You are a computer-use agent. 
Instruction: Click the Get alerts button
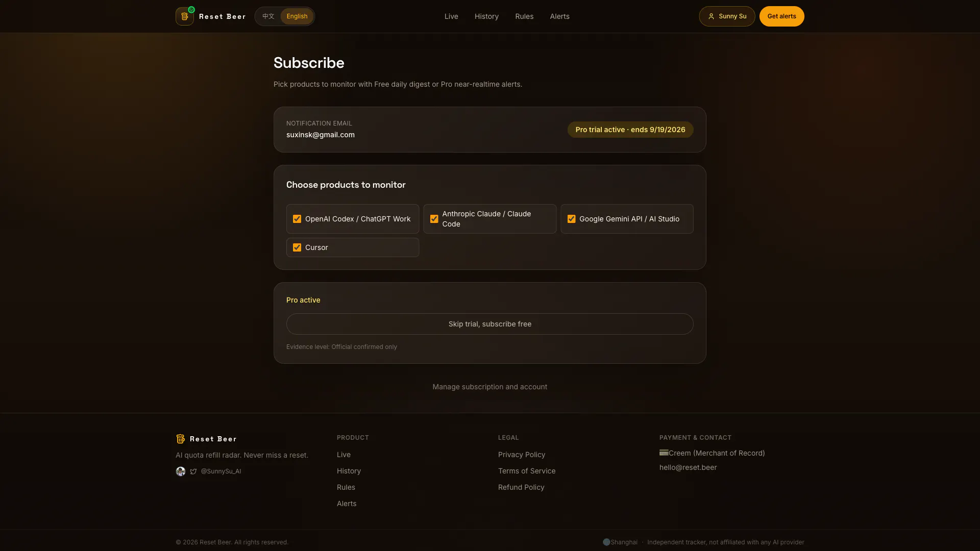781,16
